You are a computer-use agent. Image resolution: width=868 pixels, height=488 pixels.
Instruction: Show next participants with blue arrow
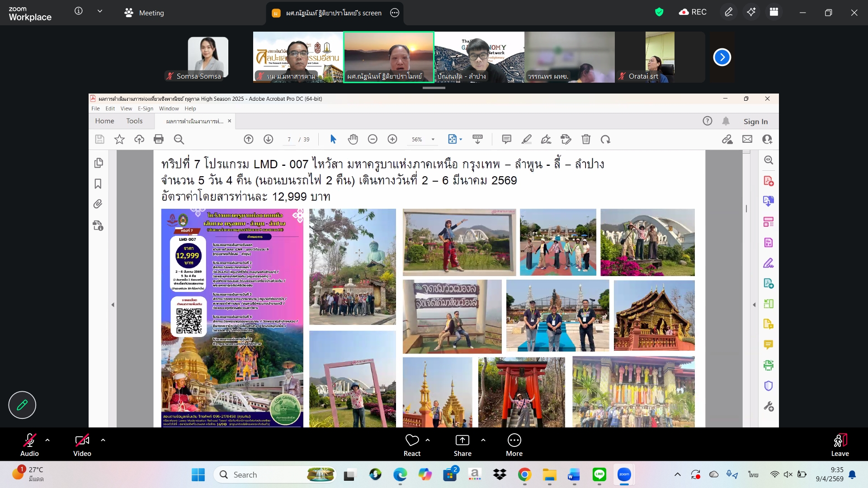click(722, 57)
